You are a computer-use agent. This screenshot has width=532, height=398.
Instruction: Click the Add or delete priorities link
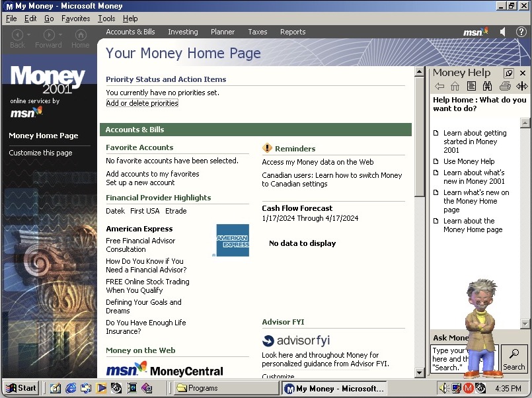click(141, 103)
